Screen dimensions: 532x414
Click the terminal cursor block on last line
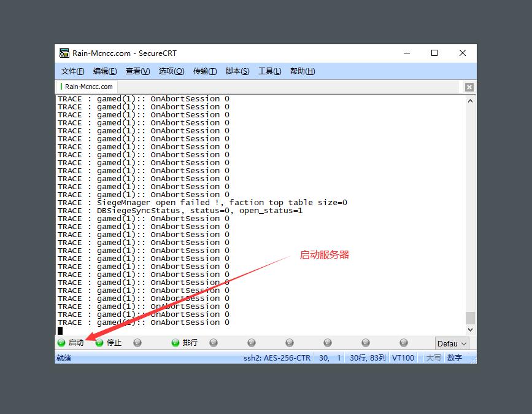coord(60,330)
